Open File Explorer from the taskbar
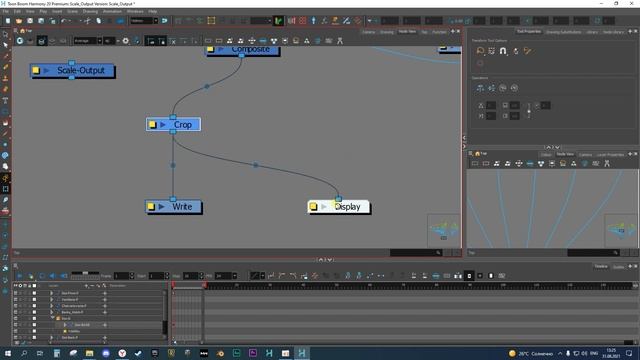 point(89,353)
